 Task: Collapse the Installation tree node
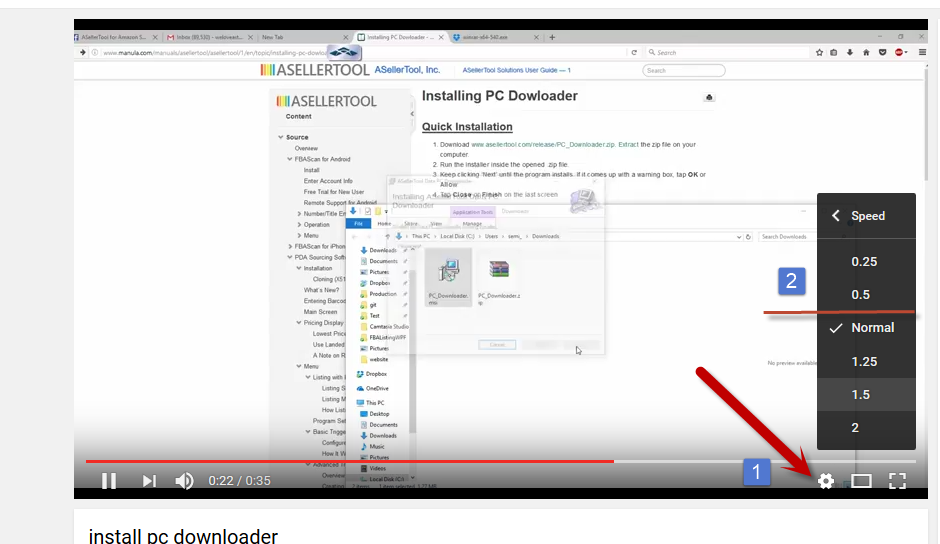[299, 268]
